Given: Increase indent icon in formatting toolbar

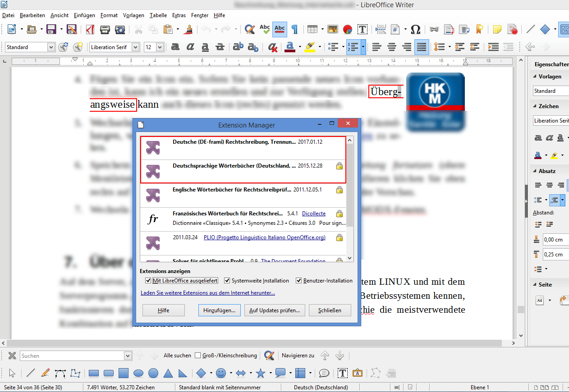Looking at the screenshot, I should click(493, 47).
